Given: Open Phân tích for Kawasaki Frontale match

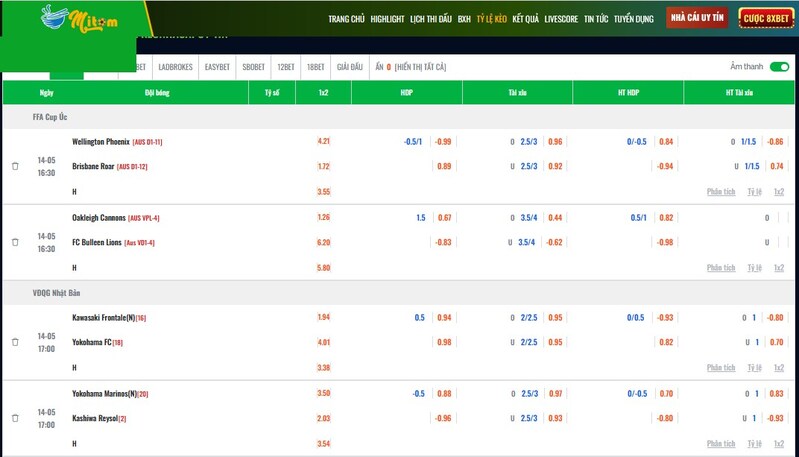Looking at the screenshot, I should 721,367.
